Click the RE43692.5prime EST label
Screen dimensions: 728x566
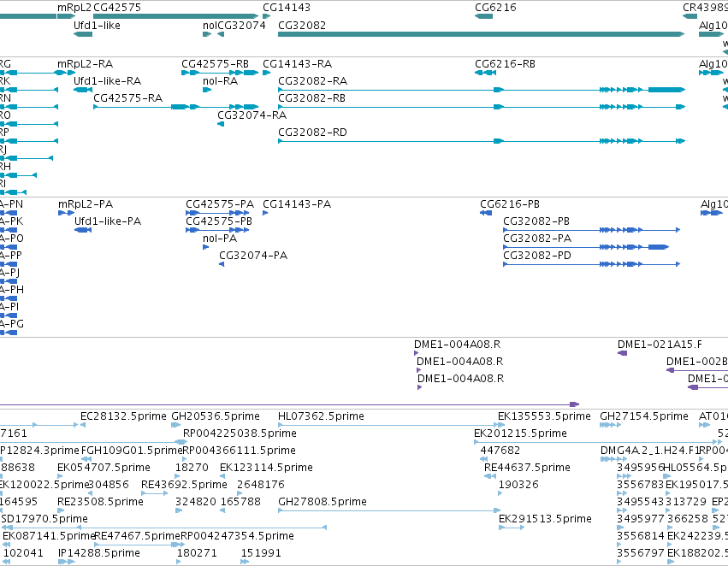184,485
